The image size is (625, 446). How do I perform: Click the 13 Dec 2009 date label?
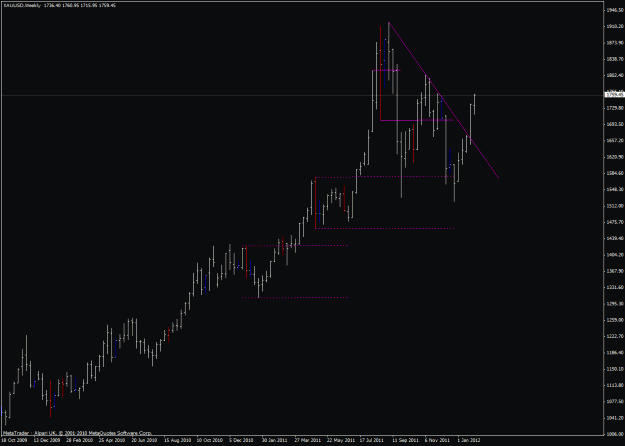pos(47,440)
